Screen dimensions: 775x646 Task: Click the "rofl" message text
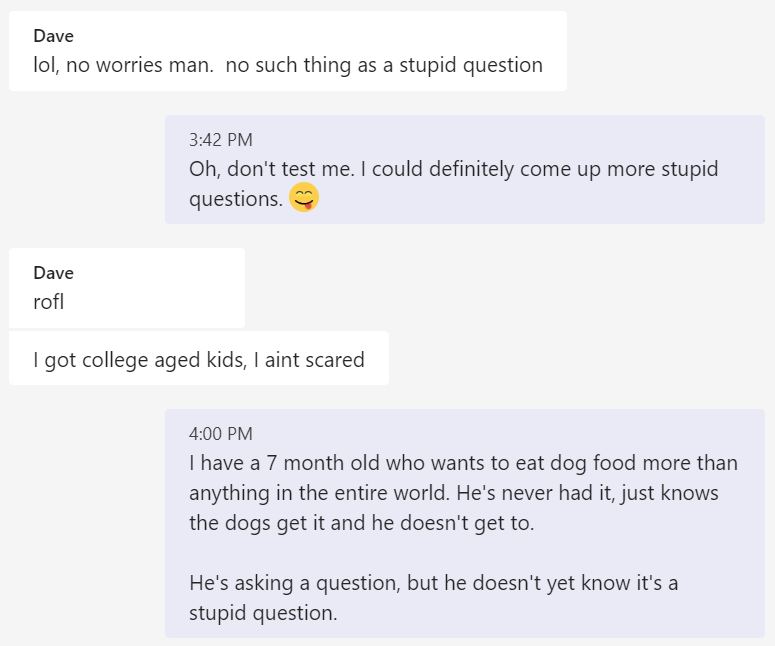[48, 301]
